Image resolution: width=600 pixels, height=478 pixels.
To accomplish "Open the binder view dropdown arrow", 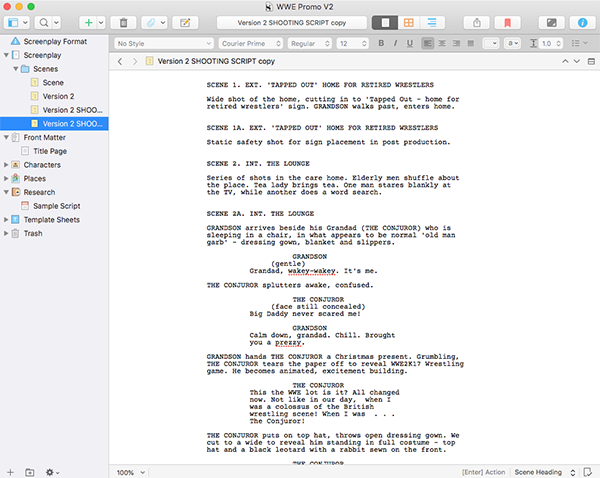I will (x=25, y=23).
